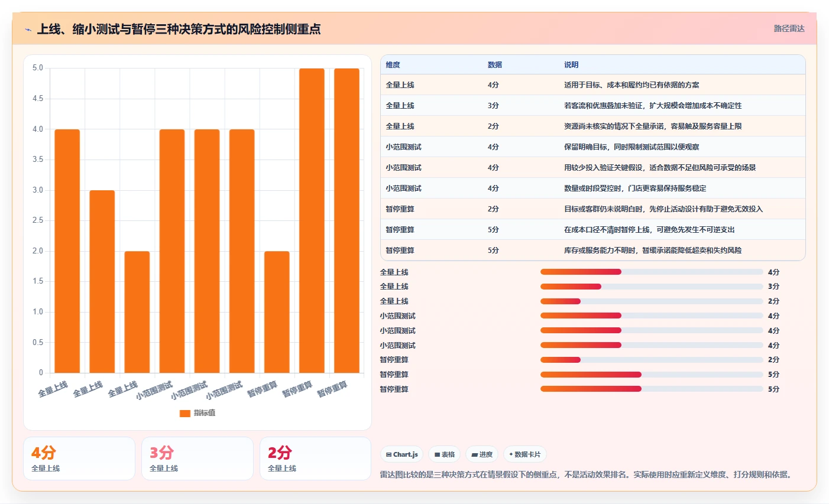This screenshot has height=504, width=829.
Task: Click the 全量上线 progress bar showing 4分
Action: tap(652, 272)
